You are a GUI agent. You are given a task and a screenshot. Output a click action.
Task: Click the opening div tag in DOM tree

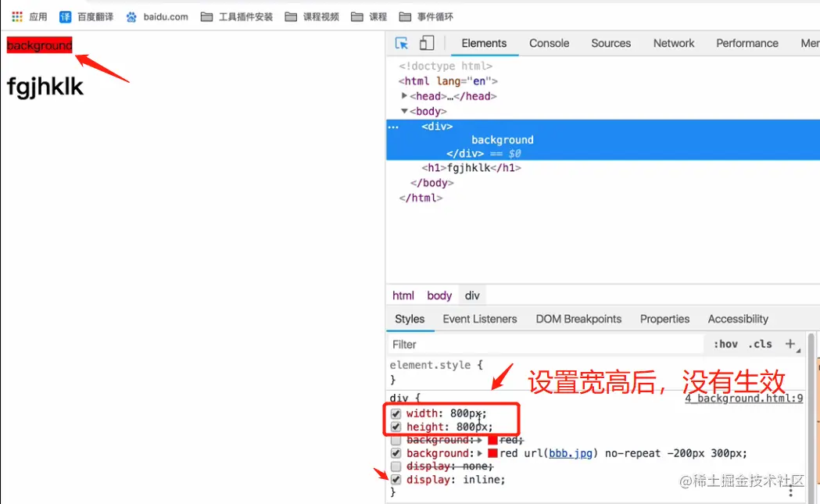point(437,127)
